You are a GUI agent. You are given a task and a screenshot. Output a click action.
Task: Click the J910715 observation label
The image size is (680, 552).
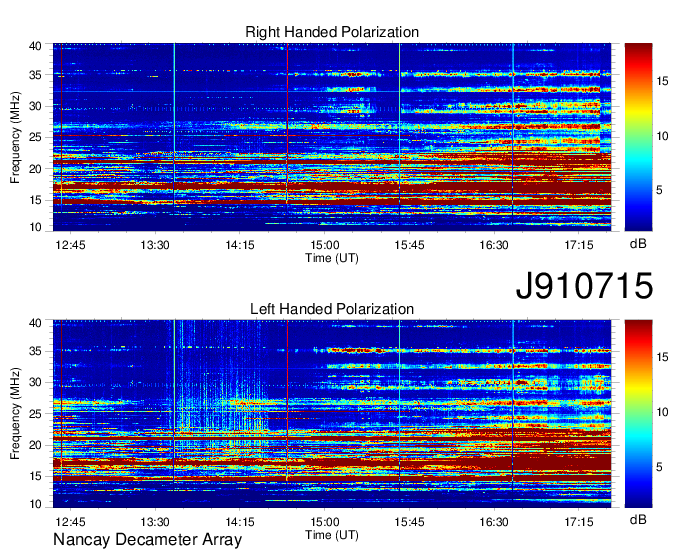(x=584, y=285)
